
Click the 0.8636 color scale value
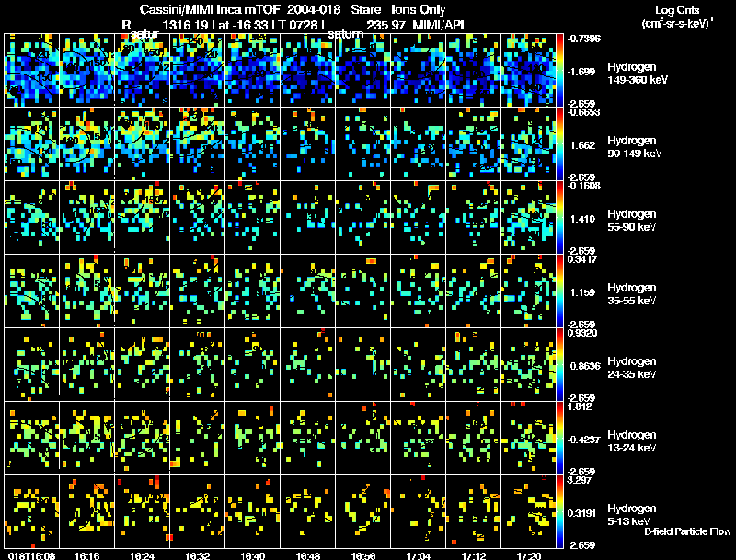click(585, 366)
